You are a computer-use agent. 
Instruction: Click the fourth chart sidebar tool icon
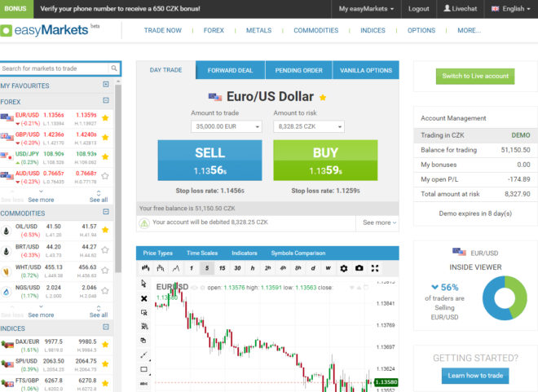(x=144, y=326)
